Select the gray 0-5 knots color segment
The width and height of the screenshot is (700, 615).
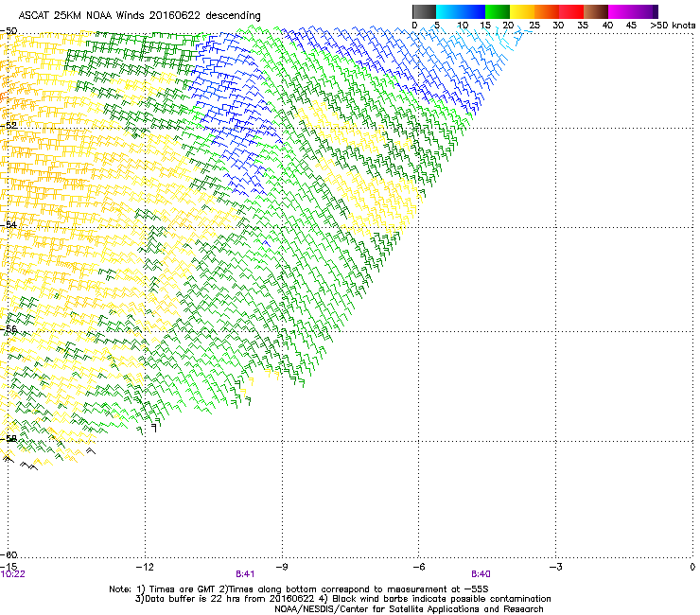tap(425, 11)
